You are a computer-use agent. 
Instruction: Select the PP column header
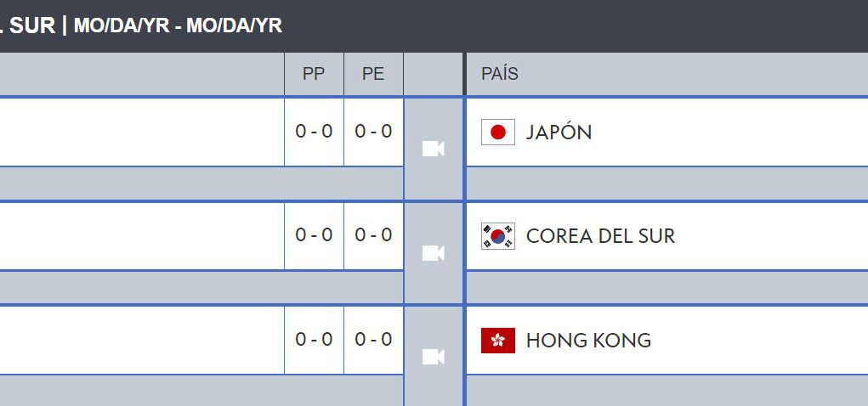[x=314, y=74]
